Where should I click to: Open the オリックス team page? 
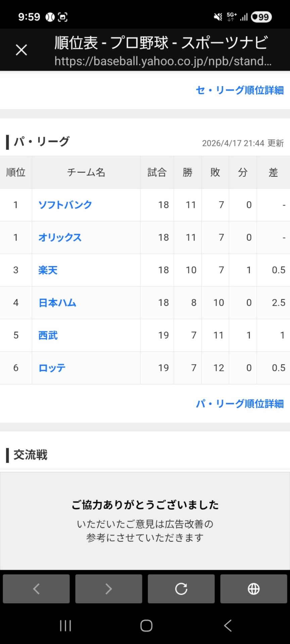tap(60, 237)
